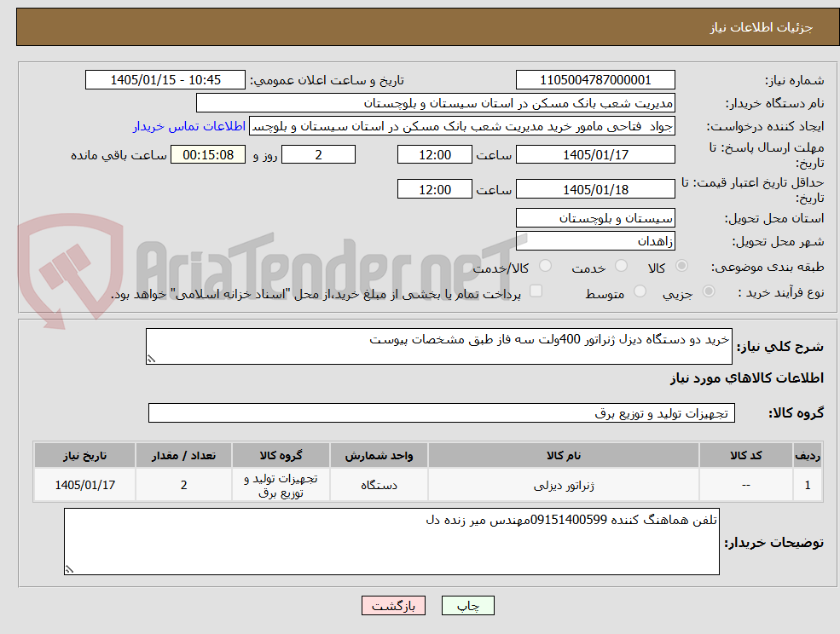
Task: Click the چاپ (print) button
Action: [467, 606]
